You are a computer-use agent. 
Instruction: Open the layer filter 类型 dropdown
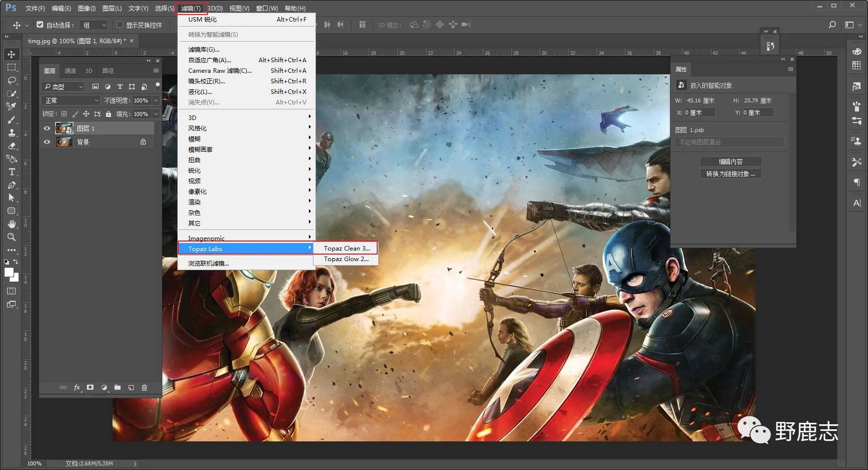(x=63, y=87)
